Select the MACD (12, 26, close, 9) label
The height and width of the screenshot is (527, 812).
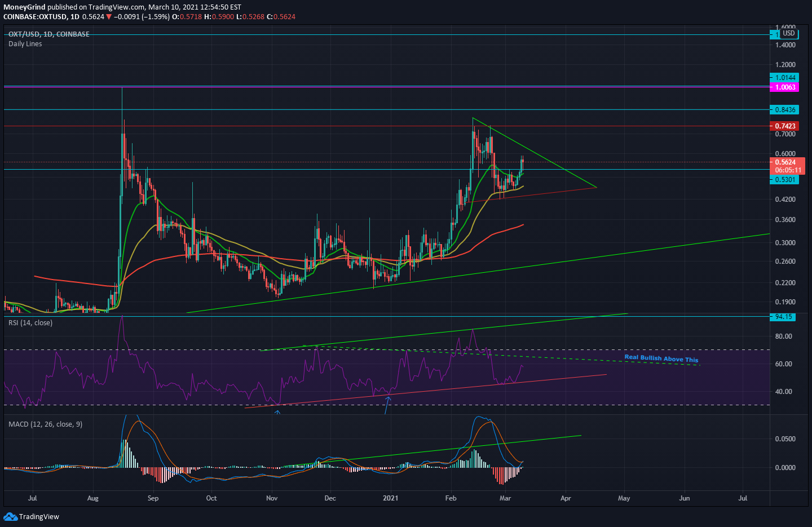click(x=46, y=424)
